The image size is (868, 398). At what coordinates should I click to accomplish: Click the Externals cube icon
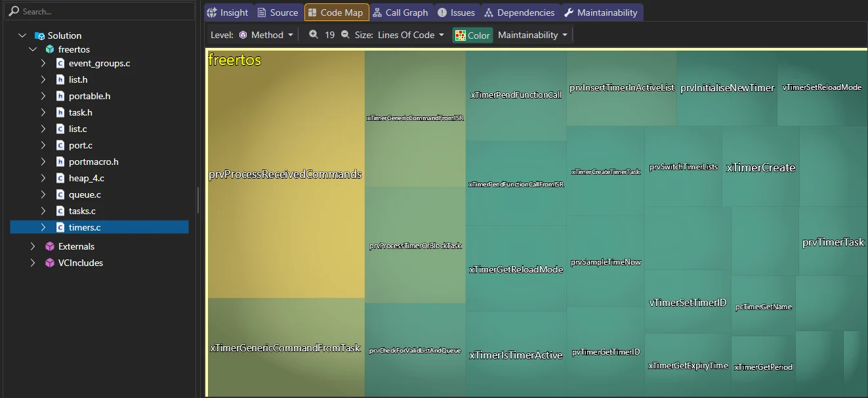tap(50, 246)
